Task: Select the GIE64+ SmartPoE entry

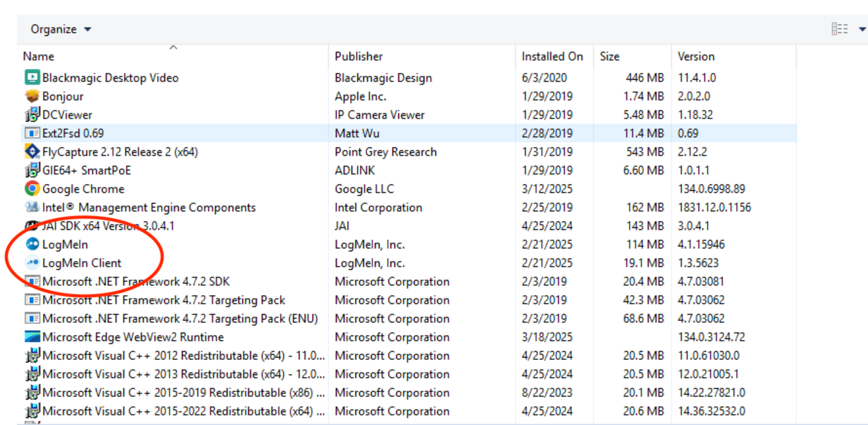Action: coord(87,170)
